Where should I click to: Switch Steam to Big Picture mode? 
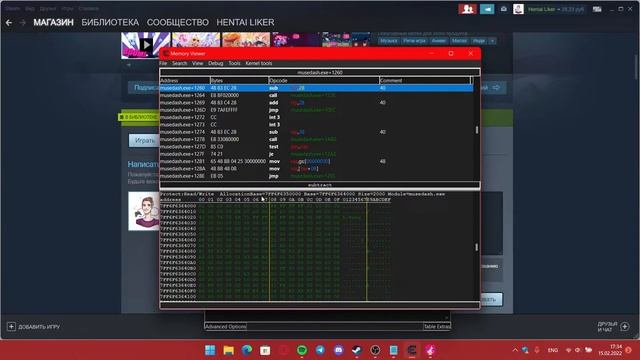tap(597, 9)
